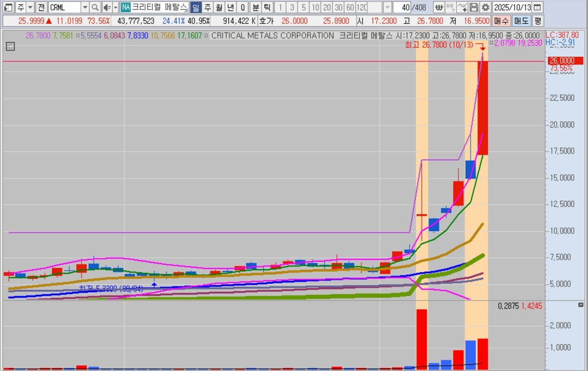Select the yearly (년) chart tab
This screenshot has width=588, height=371.
point(230,7)
